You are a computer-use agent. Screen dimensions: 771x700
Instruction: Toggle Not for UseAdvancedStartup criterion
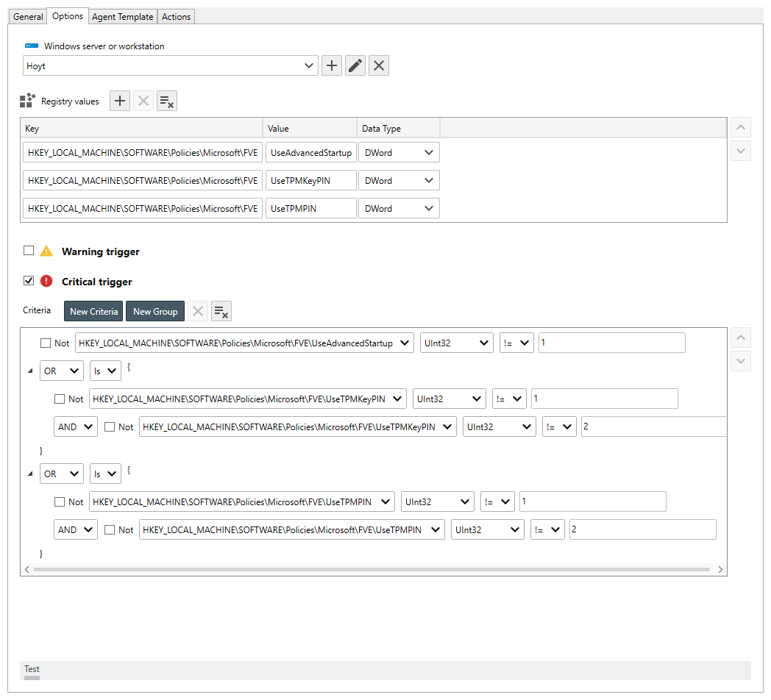46,343
